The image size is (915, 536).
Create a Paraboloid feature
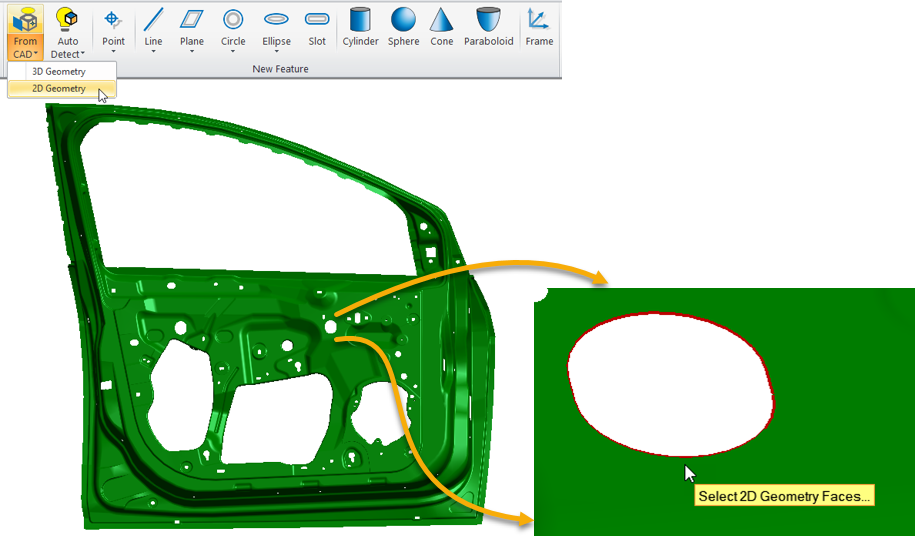488,27
